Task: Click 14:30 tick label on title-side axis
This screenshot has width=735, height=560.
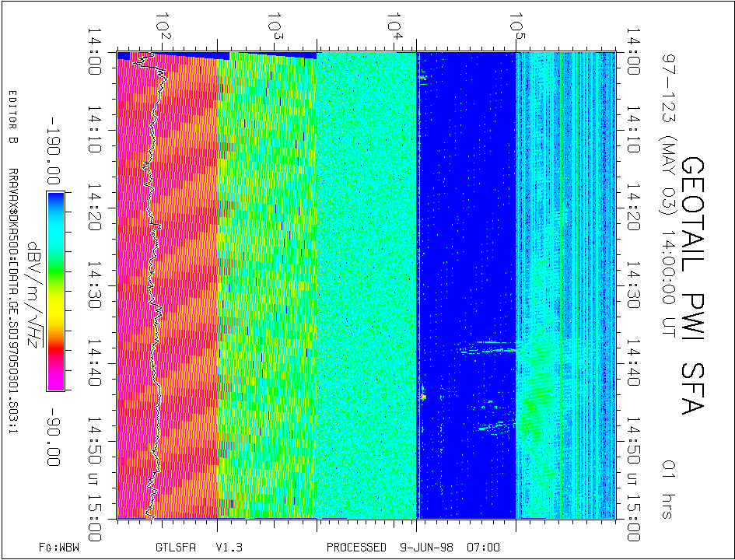Action: tap(633, 286)
